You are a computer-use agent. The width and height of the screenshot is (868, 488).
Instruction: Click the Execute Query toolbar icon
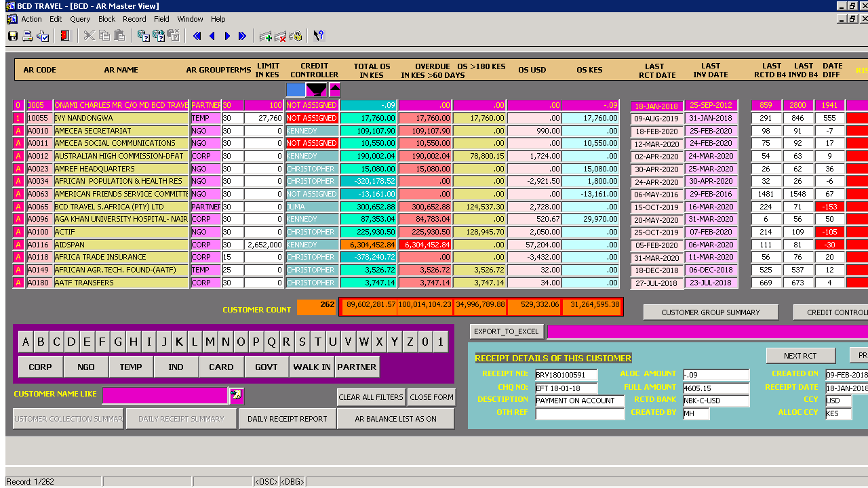click(159, 36)
